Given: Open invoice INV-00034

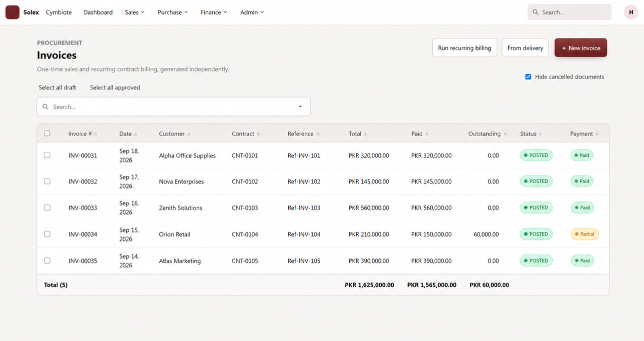Looking at the screenshot, I should (x=83, y=234).
